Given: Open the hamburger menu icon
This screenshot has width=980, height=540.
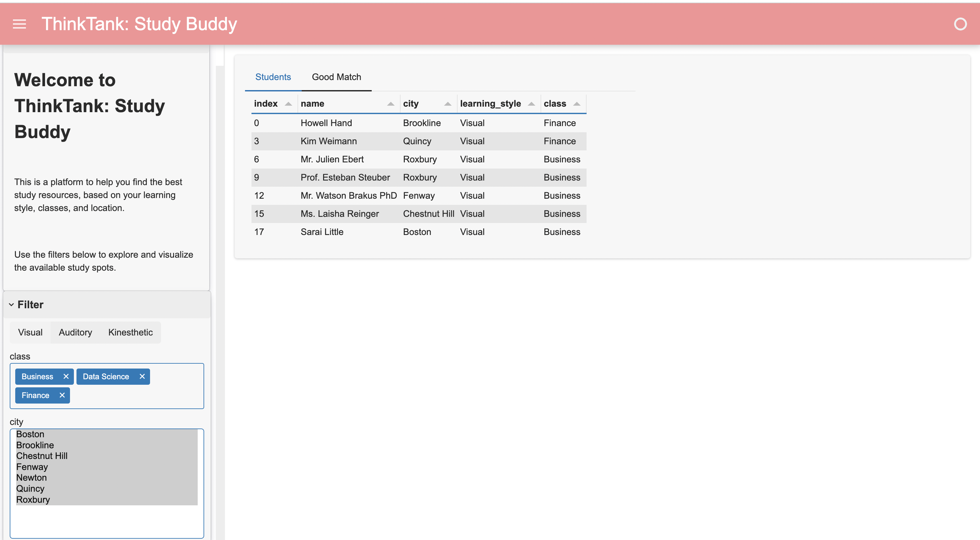Looking at the screenshot, I should click(x=19, y=24).
